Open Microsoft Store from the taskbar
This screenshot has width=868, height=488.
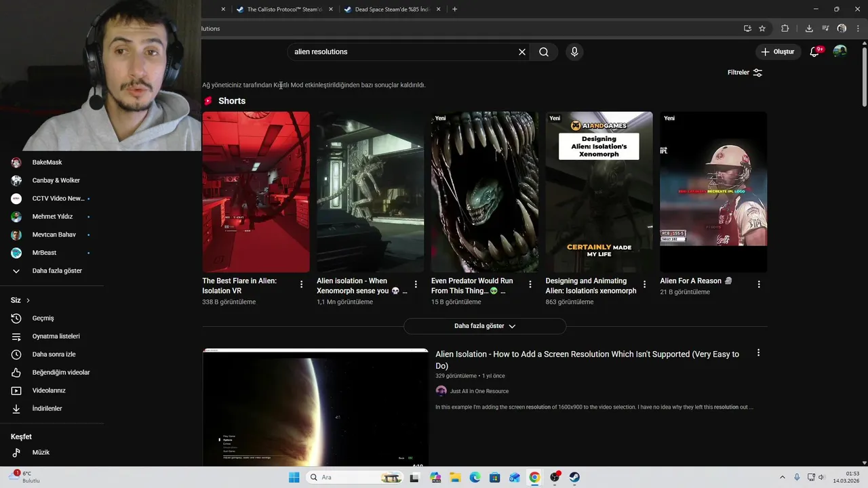pyautogui.click(x=494, y=477)
